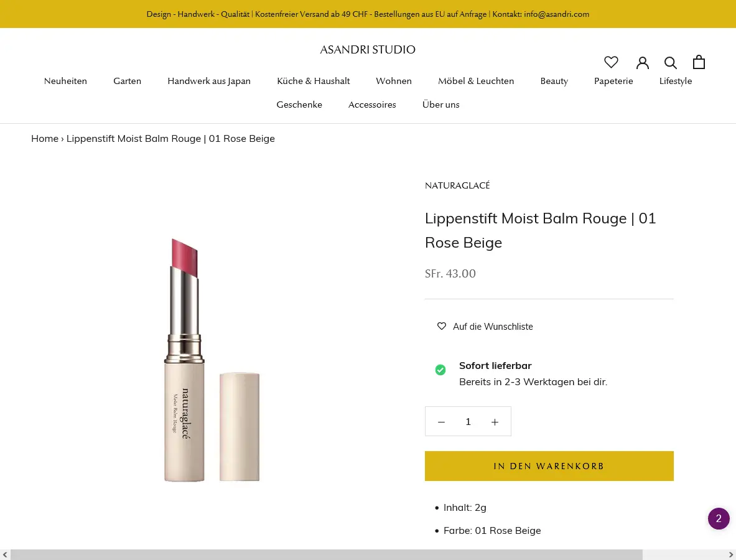The width and height of the screenshot is (736, 560).
Task: Open the Küche & Haushalt menu
Action: coord(314,81)
